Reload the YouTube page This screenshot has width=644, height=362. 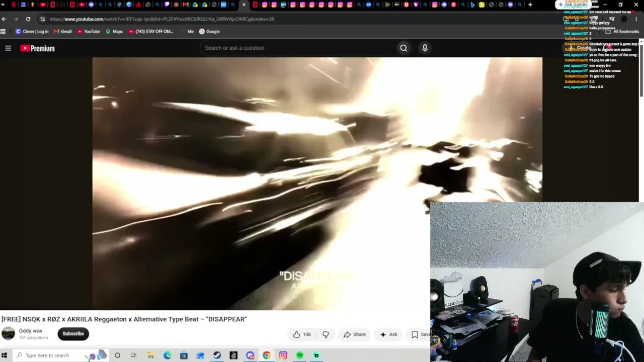28,19
